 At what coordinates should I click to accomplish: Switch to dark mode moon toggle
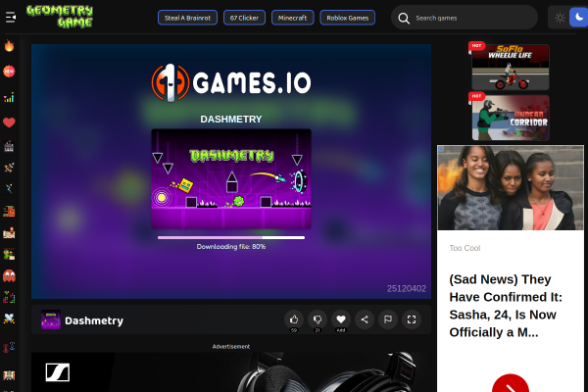(578, 18)
